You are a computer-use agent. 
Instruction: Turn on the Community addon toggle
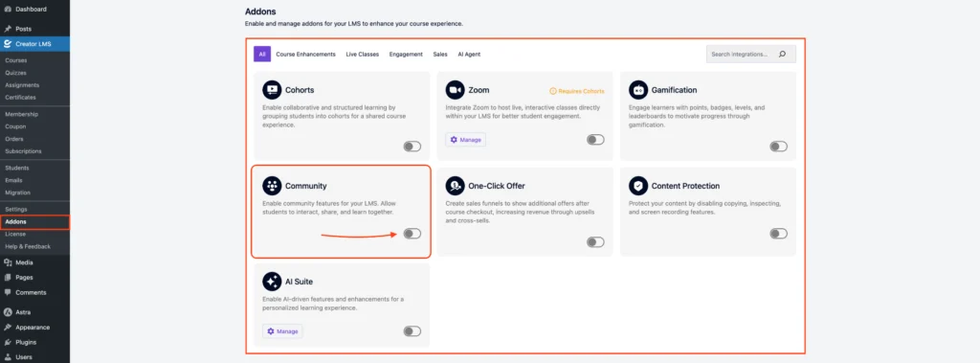click(412, 234)
